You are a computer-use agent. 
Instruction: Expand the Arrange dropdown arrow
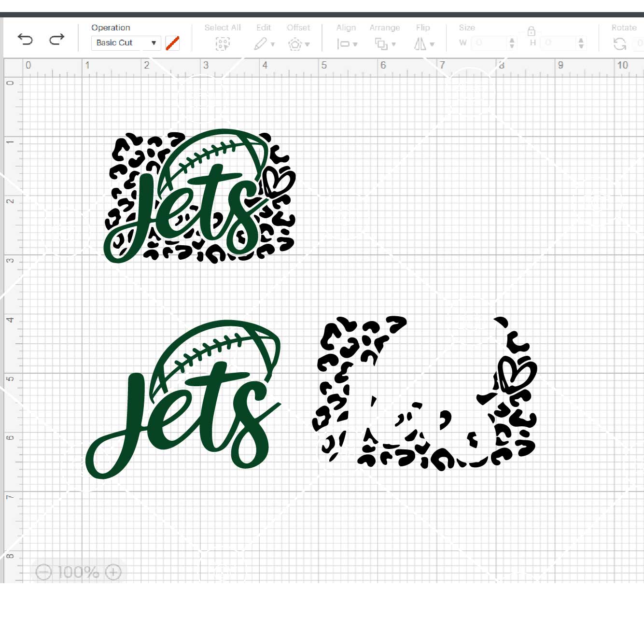[x=394, y=44]
